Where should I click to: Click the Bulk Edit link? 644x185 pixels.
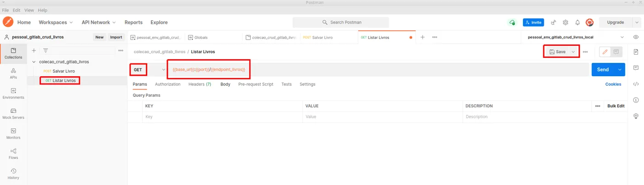point(616,106)
